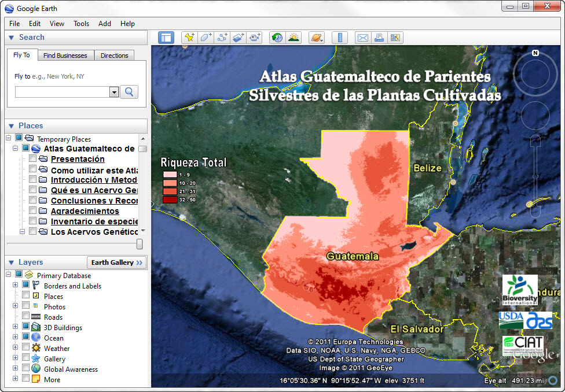Click the Roads layer icon
The height and width of the screenshot is (392, 565).
point(36,317)
